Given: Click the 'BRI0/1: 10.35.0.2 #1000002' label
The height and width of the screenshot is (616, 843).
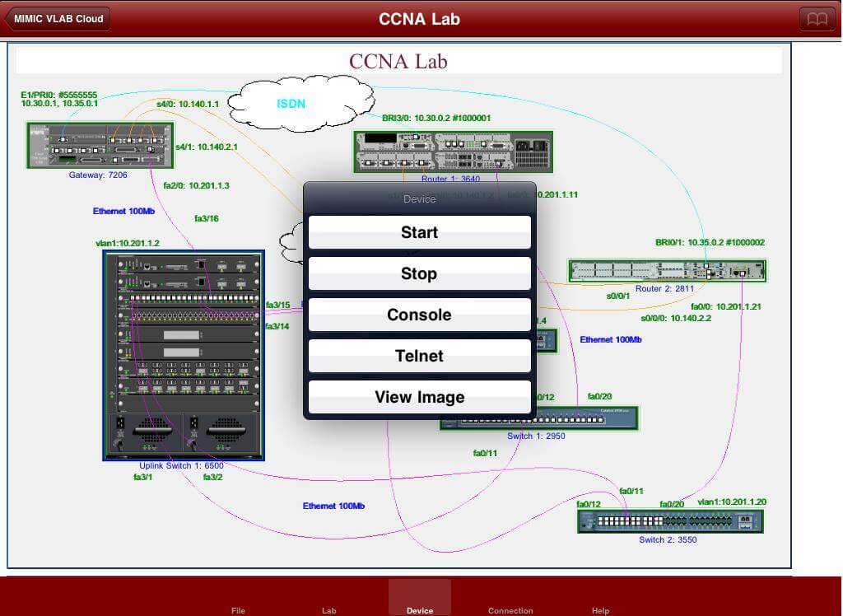Looking at the screenshot, I should pos(710,243).
